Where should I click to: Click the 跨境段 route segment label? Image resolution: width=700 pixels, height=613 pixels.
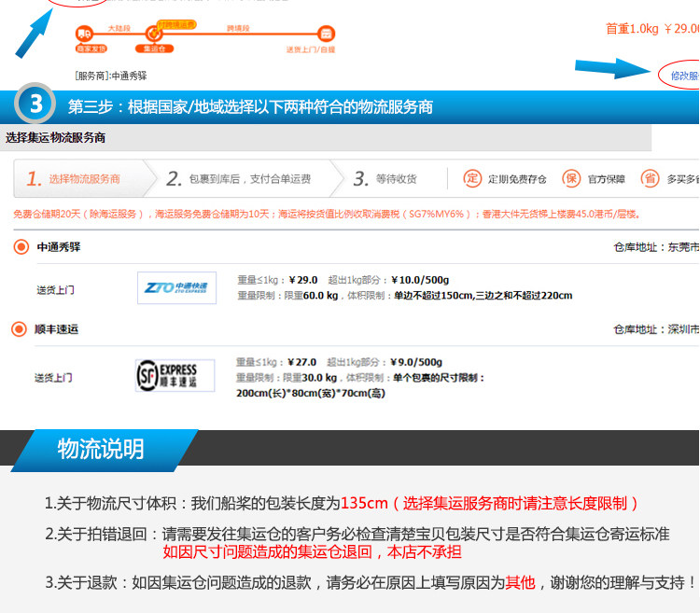coord(238,28)
